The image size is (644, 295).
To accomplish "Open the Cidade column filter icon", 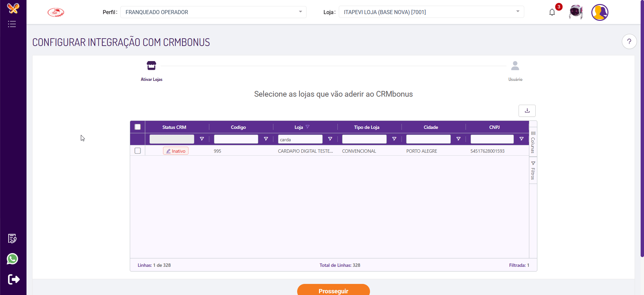I will pos(459,139).
